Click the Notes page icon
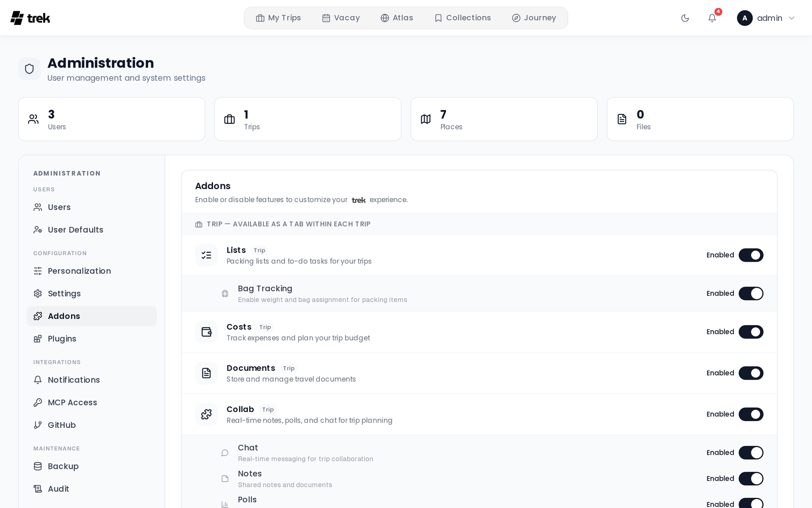The image size is (812, 508). pyautogui.click(x=225, y=479)
